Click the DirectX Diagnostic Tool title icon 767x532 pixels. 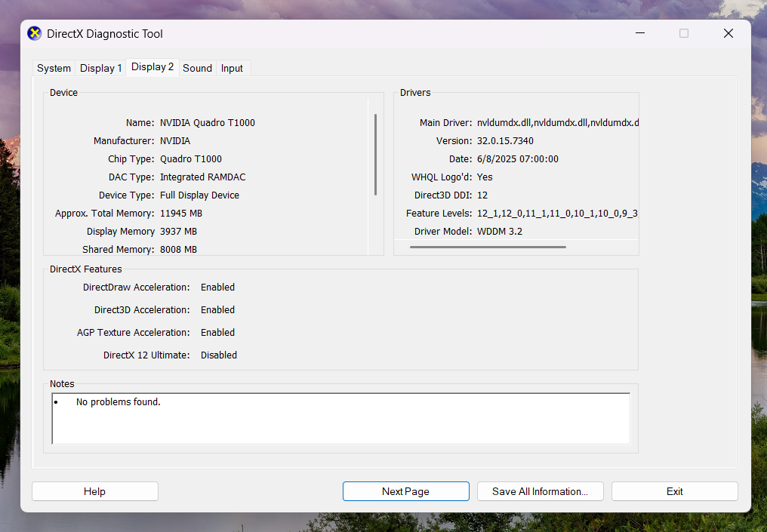(34, 33)
